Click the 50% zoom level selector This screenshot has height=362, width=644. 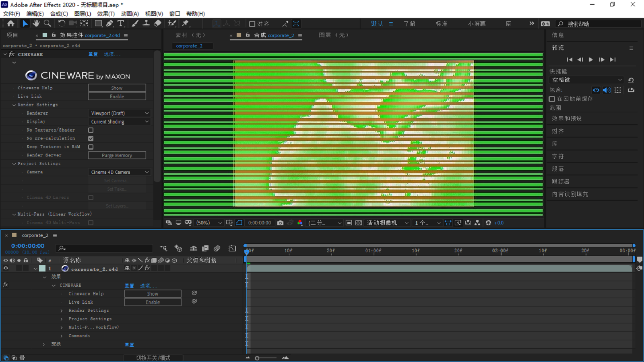point(205,222)
